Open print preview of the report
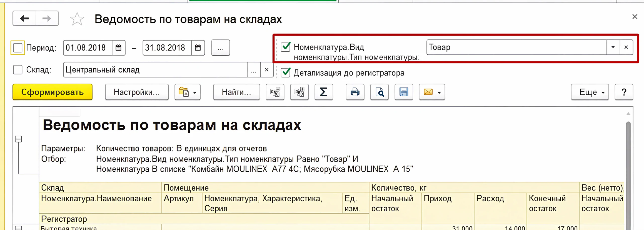This screenshot has width=644, height=230. [379, 92]
